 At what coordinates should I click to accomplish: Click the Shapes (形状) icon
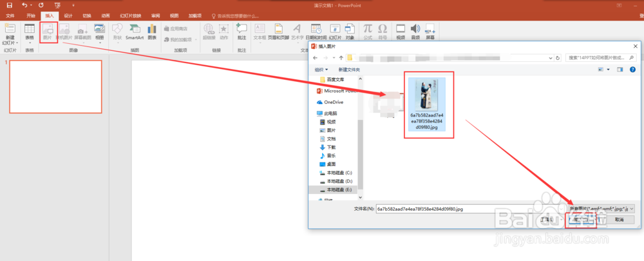(117, 32)
